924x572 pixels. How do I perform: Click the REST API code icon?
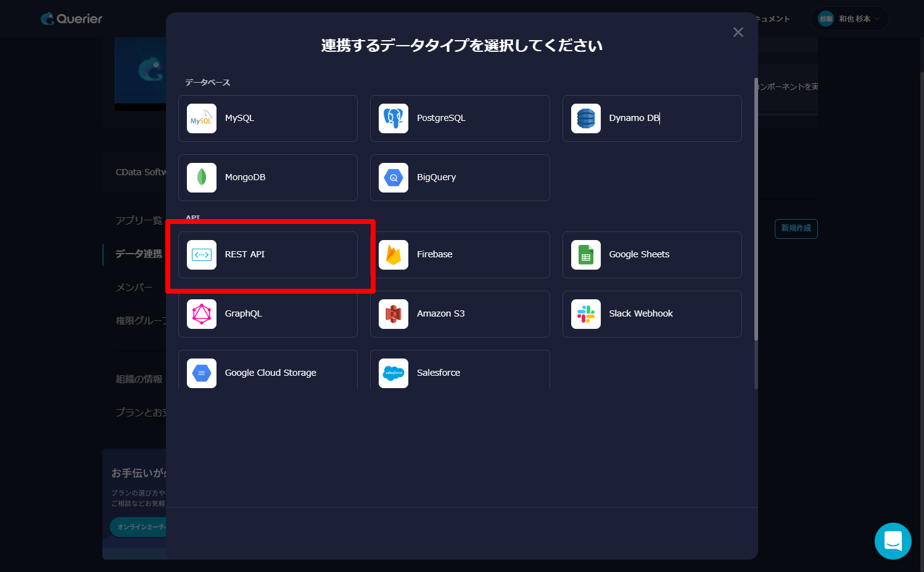point(202,255)
